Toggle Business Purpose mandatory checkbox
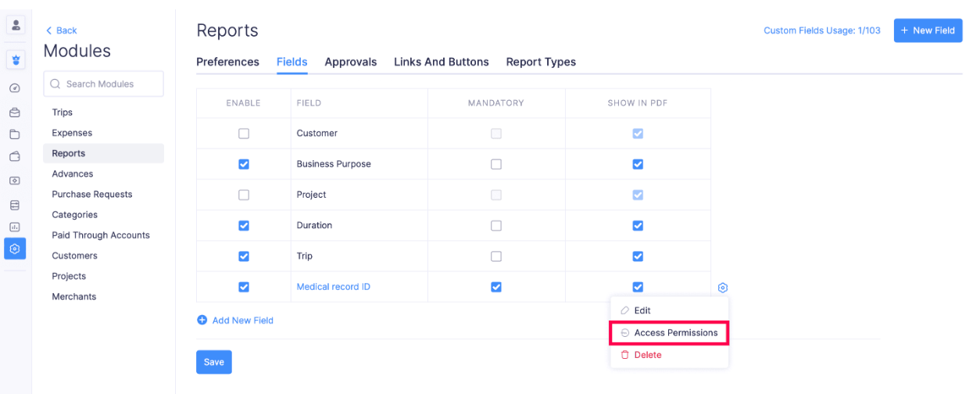 coord(495,164)
